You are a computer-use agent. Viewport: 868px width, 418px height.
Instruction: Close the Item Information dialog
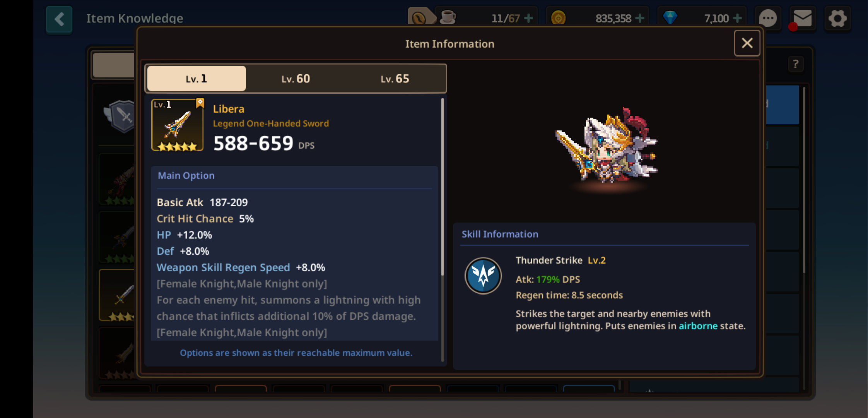point(747,43)
